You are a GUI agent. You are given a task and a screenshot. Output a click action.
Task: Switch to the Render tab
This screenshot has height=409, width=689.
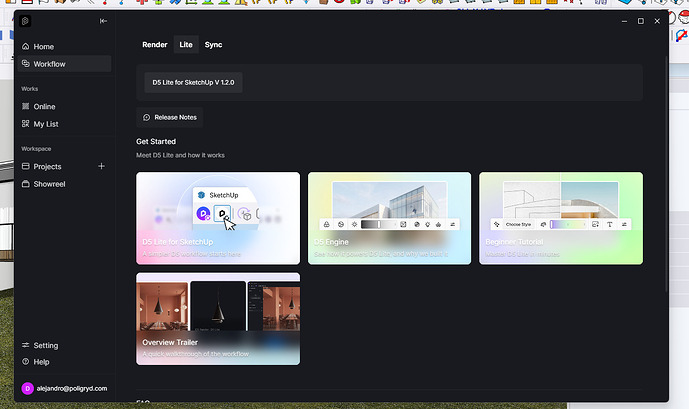(155, 45)
